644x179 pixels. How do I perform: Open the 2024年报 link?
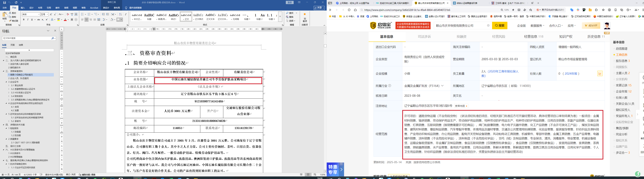(x=571, y=74)
